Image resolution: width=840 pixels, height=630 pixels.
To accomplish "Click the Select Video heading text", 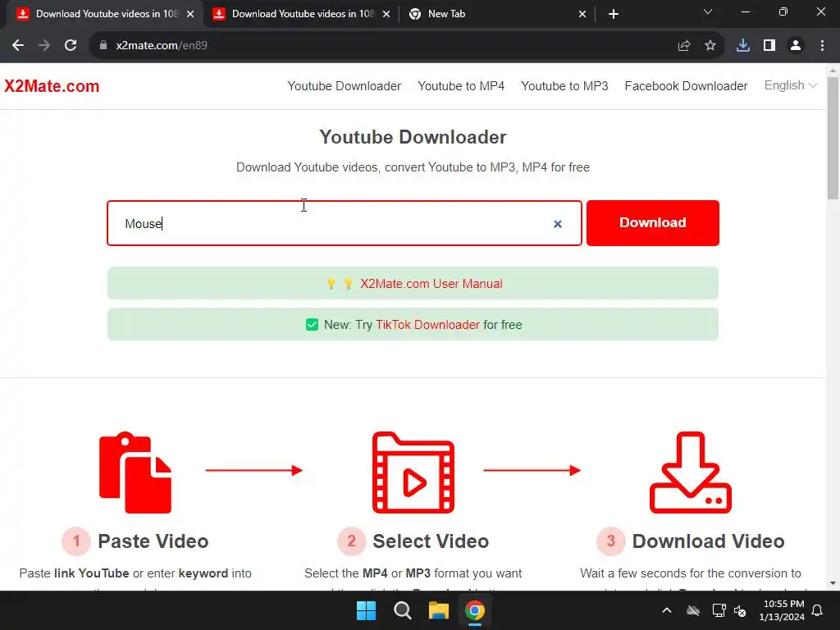I will (431, 541).
